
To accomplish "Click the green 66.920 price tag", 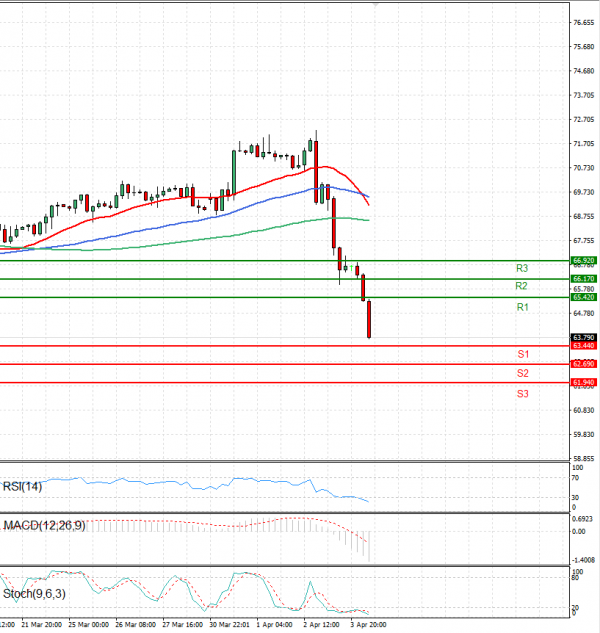I will tap(583, 260).
